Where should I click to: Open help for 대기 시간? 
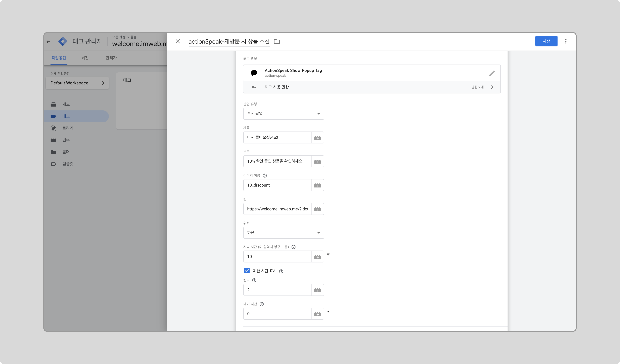pos(262,304)
